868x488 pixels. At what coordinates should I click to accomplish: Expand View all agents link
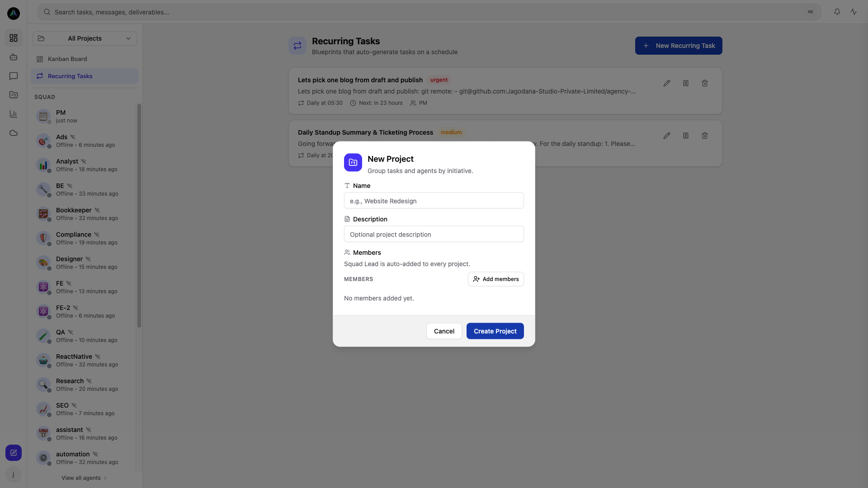click(x=84, y=478)
